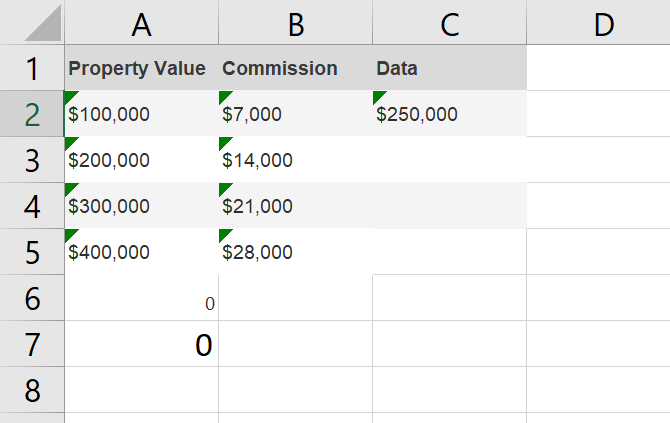670x423 pixels.
Task: Select the cell containing $250,000
Action: [x=450, y=114]
